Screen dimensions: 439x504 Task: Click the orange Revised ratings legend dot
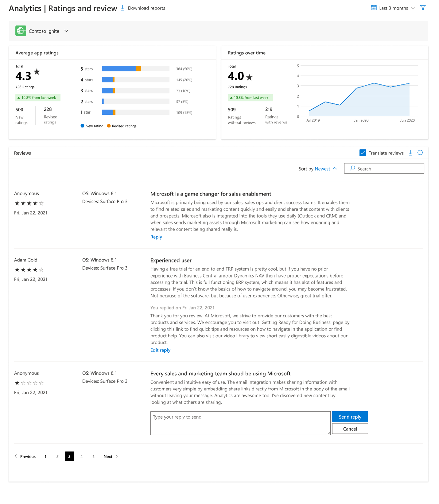tap(109, 126)
